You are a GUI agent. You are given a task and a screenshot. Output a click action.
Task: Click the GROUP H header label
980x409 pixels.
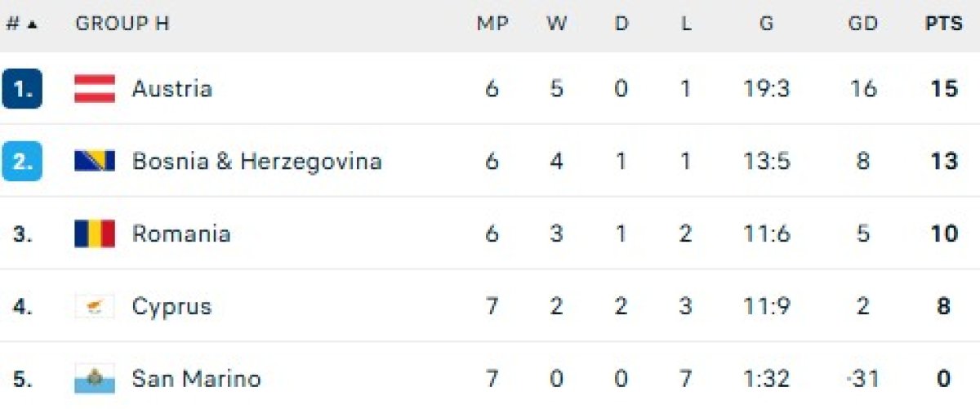122,24
